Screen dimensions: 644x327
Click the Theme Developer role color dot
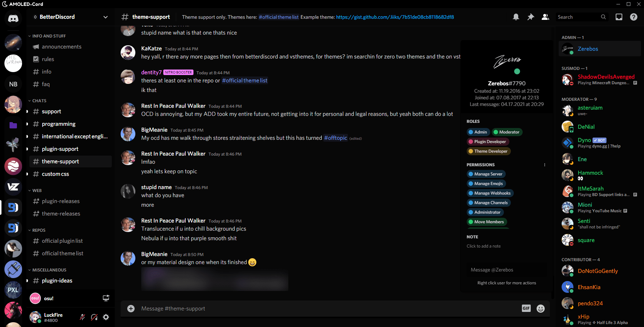click(470, 151)
